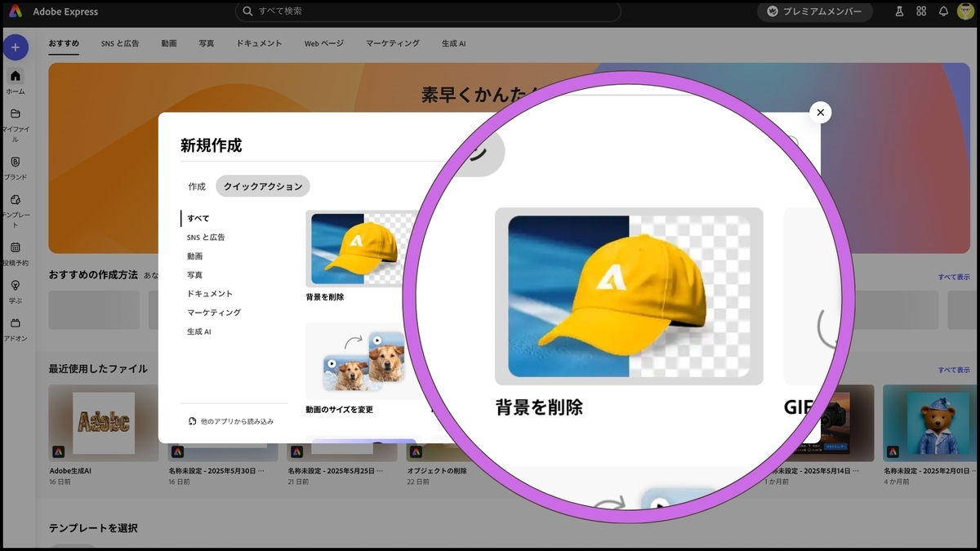Select 動画 tab in top navigation
Image resolution: width=980 pixels, height=551 pixels.
point(169,43)
